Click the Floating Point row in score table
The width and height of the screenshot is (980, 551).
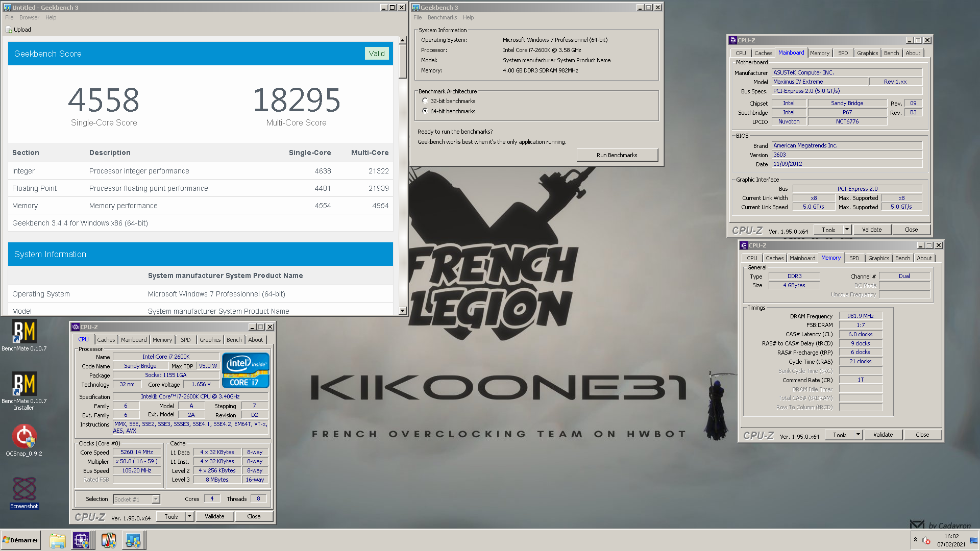pos(201,188)
